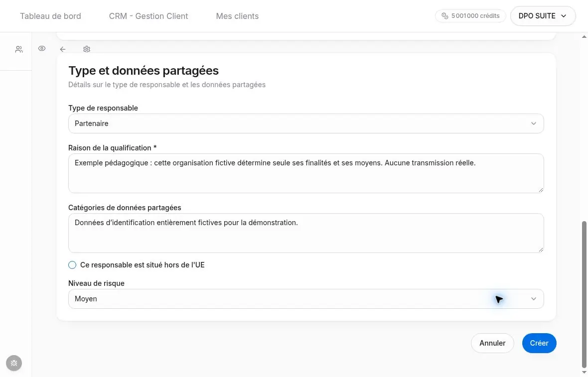Click the DPO SUITE chevron arrow
Image resolution: width=588 pixels, height=377 pixels.
coord(563,16)
